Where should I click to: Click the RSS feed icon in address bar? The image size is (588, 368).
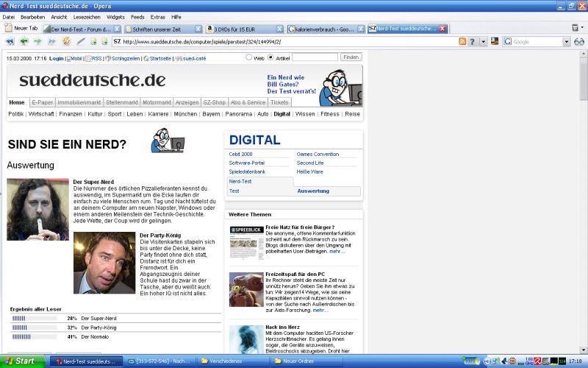tap(462, 42)
